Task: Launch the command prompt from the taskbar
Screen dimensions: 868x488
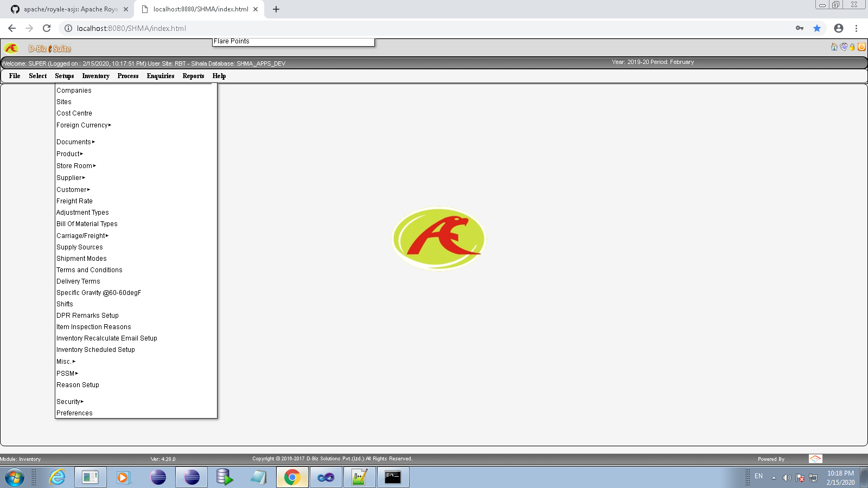Action: tap(393, 477)
